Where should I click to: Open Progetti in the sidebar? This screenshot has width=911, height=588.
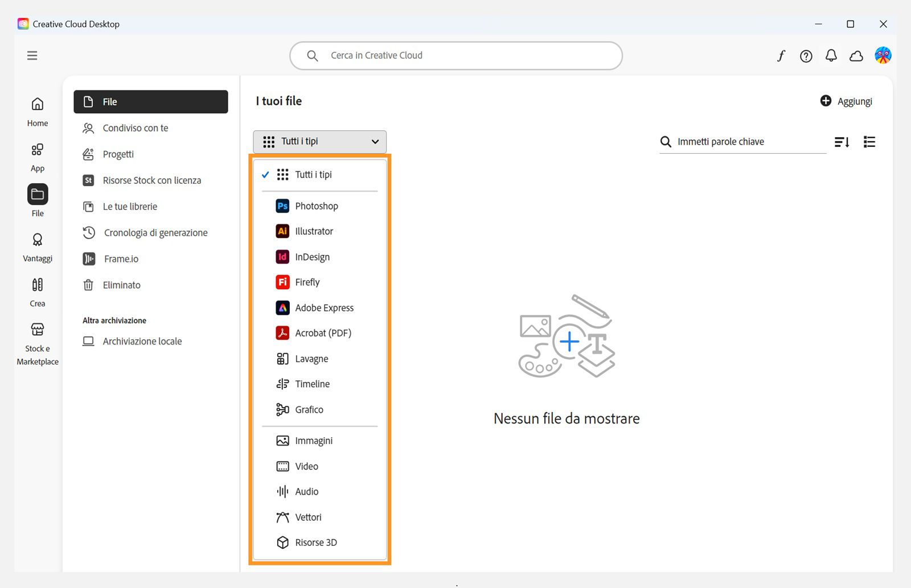151,154
